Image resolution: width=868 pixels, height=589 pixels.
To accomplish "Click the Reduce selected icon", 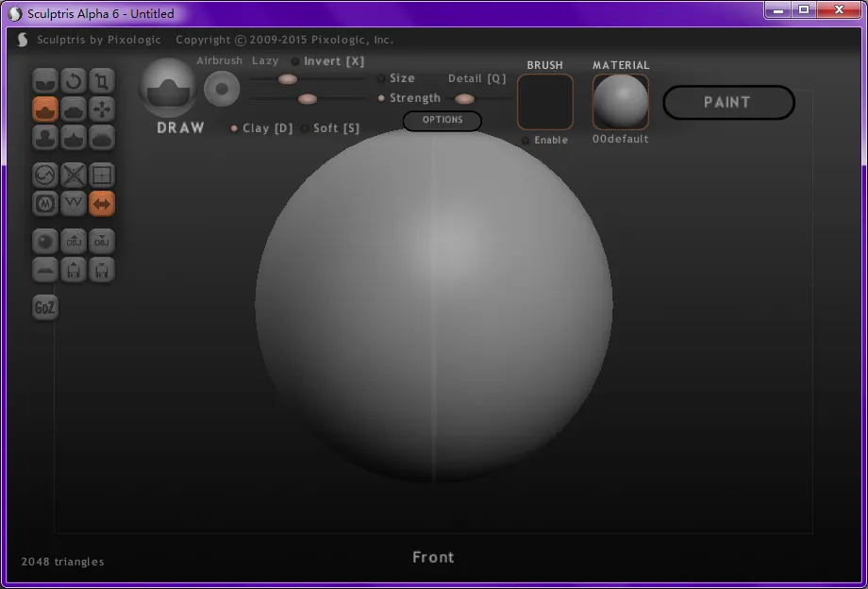I will [74, 176].
